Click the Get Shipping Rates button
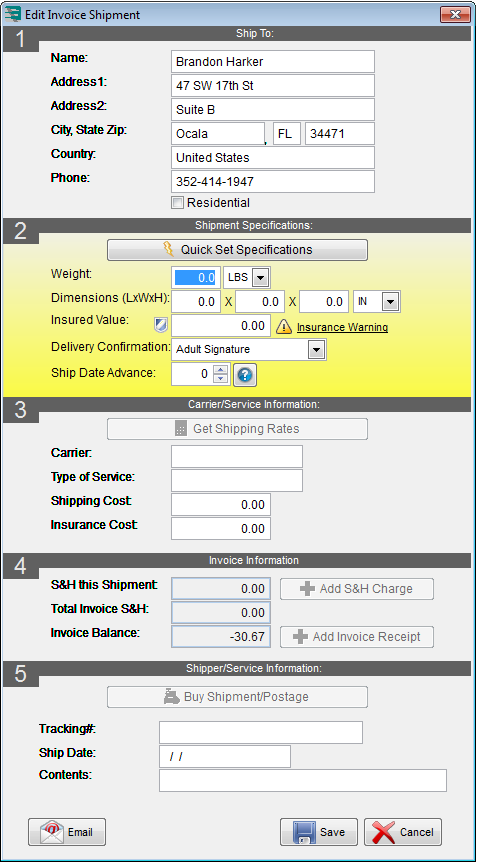Screen dimensions: 477x863 click(237, 429)
